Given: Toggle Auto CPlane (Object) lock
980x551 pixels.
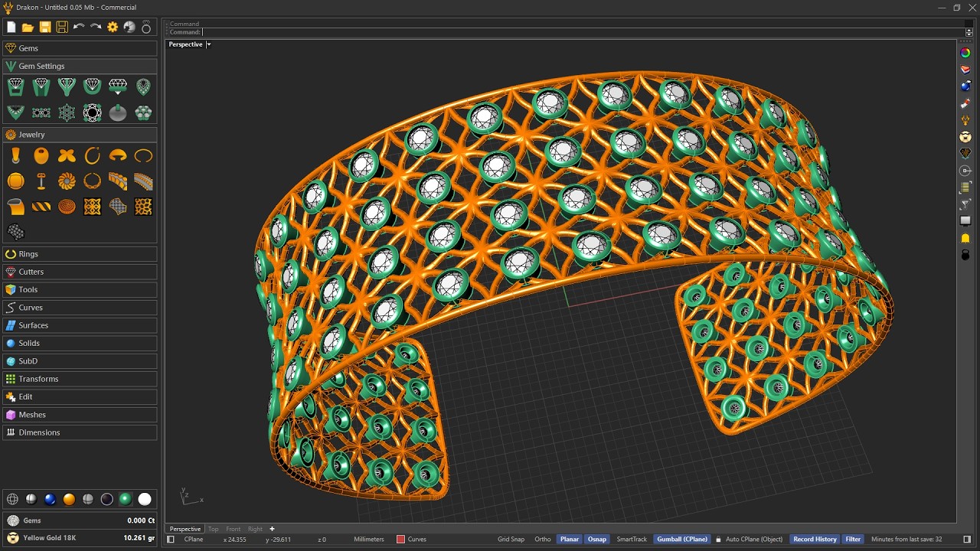Looking at the screenshot, I should [718, 540].
